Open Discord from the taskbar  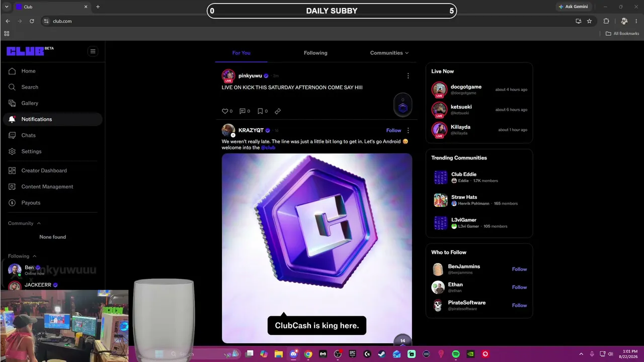[x=293, y=354]
